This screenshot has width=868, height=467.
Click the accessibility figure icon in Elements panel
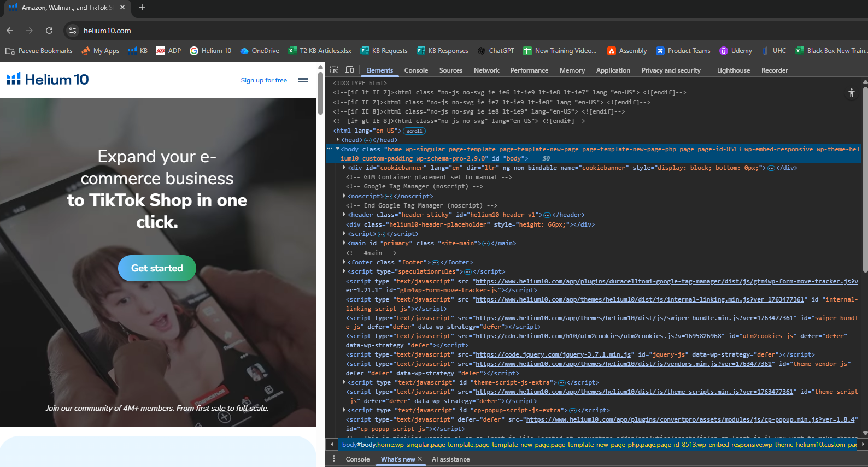851,93
